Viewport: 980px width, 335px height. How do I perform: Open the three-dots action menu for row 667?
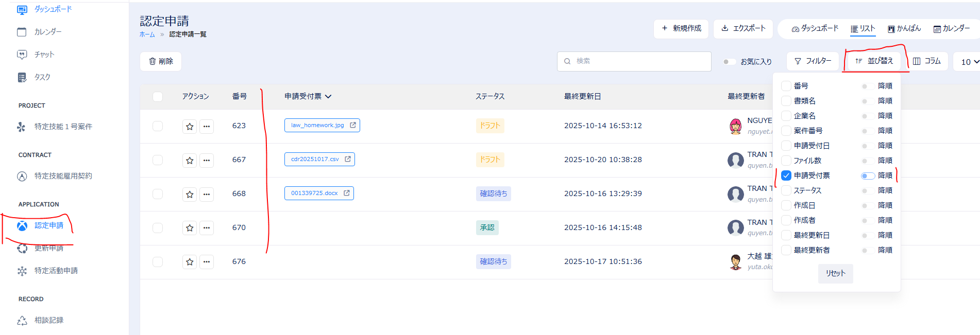207,161
